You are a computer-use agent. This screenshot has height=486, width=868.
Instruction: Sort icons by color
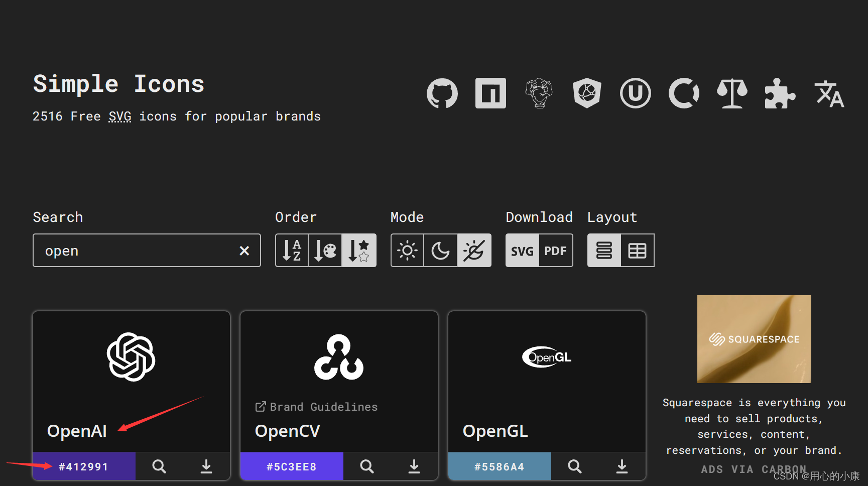click(325, 250)
